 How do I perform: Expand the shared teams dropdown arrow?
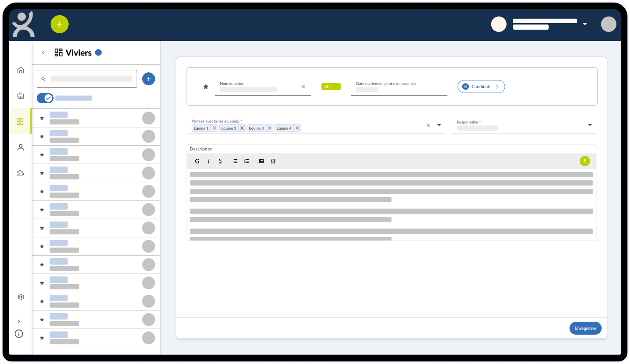pos(439,125)
